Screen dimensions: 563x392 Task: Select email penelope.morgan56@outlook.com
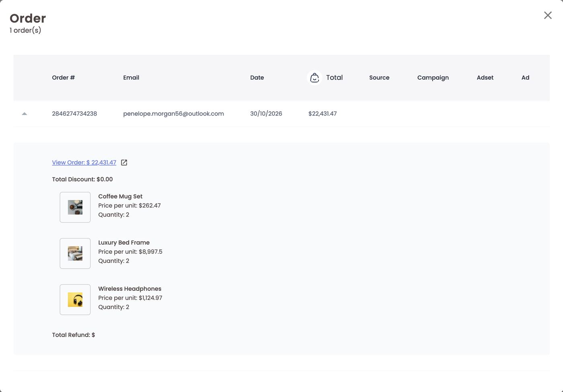click(174, 114)
